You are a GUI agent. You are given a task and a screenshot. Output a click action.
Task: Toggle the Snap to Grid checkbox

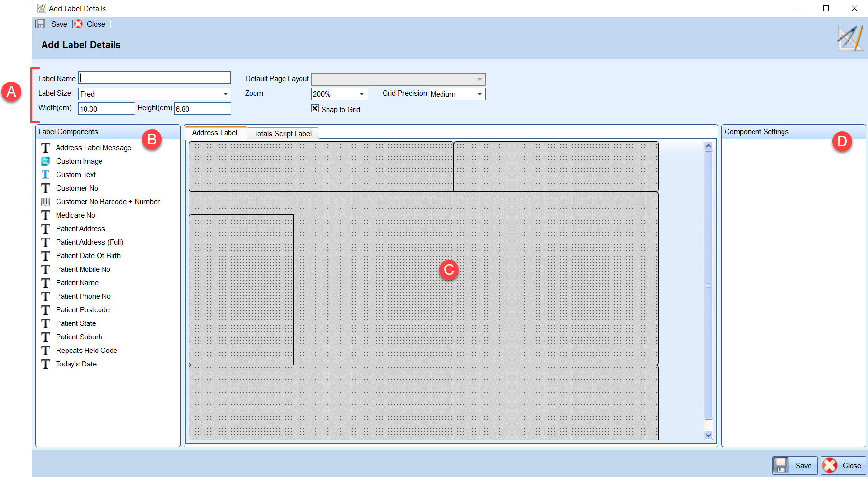315,109
